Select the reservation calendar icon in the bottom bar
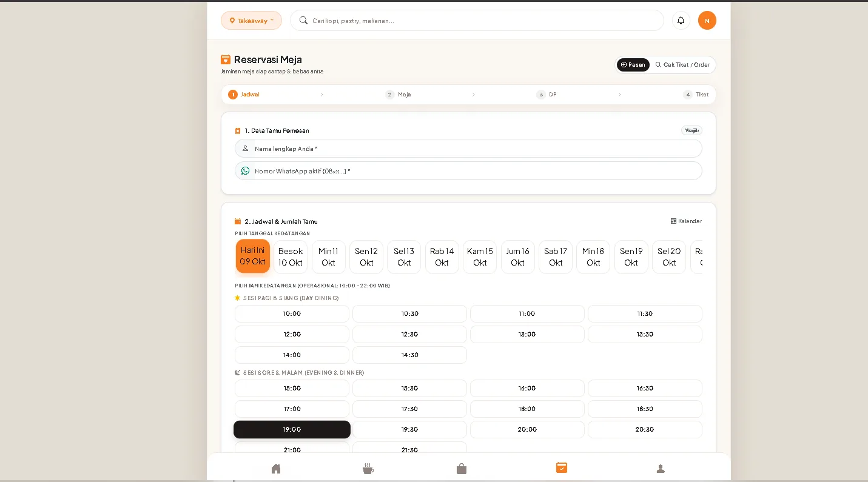 [562, 467]
